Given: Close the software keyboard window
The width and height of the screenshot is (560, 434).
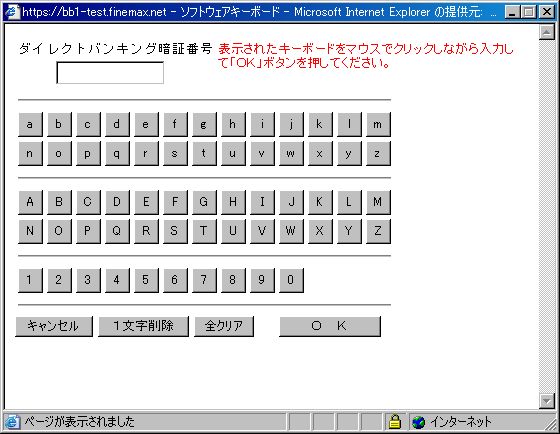Looking at the screenshot, I should [x=547, y=12].
